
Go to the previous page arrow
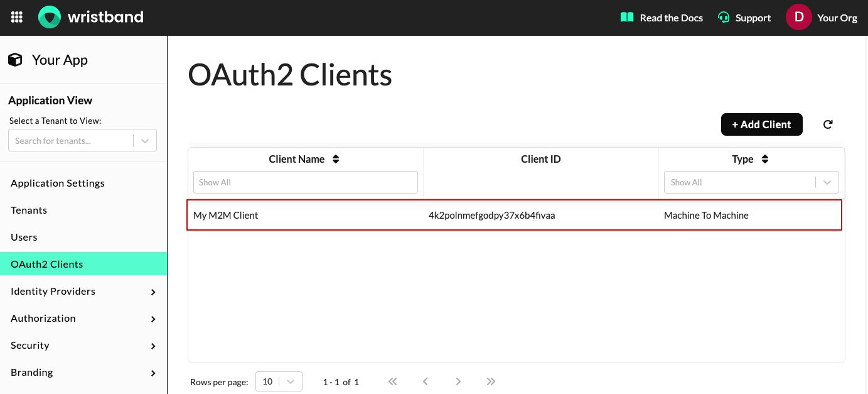[x=426, y=381]
